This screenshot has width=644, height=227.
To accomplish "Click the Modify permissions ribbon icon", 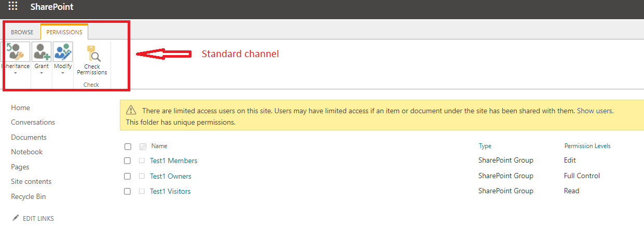I will (x=63, y=52).
